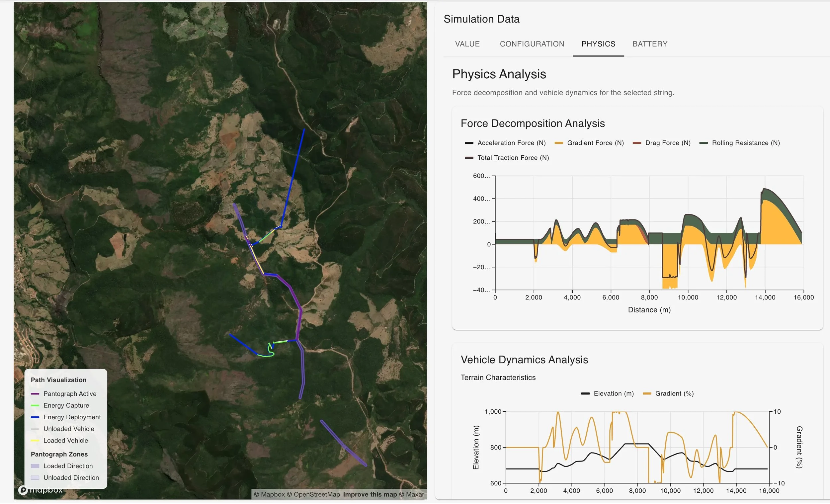Viewport: 830px width, 504px height.
Task: Toggle Acceleration Force legend marker
Action: click(x=469, y=143)
